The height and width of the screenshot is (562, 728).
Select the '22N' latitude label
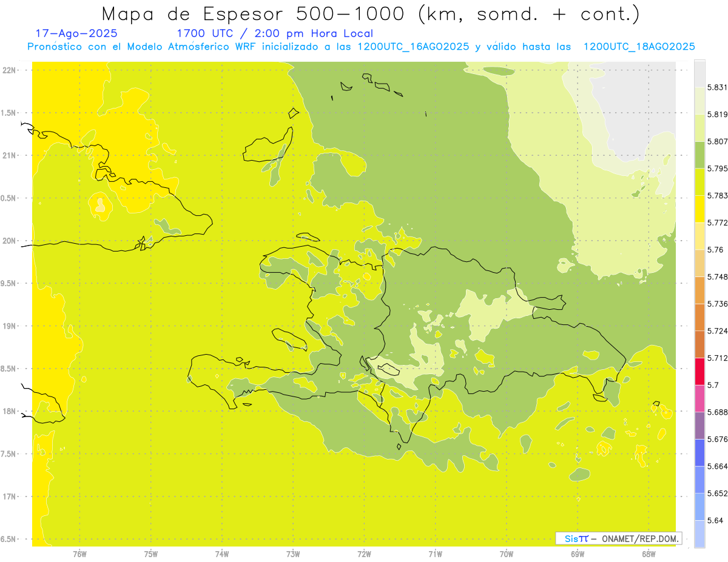coord(9,70)
